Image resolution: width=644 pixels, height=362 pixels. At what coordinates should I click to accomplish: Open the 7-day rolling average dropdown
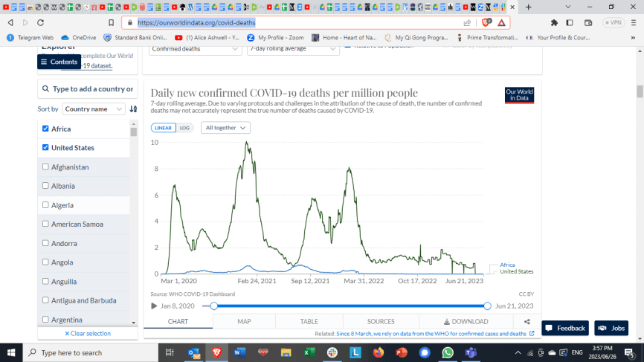tap(292, 48)
